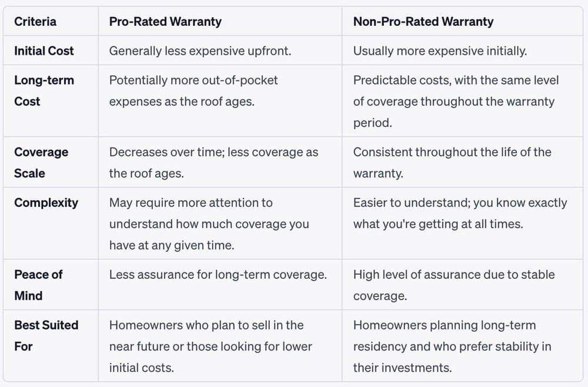
Task: Select the Initial Cost row label
Action: click(x=44, y=51)
